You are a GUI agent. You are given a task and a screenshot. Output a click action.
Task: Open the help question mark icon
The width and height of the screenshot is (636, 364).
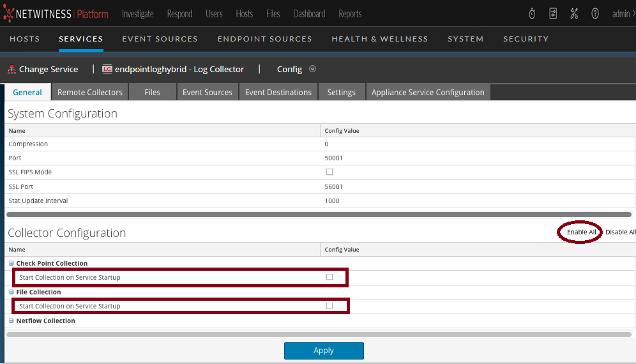tap(595, 13)
